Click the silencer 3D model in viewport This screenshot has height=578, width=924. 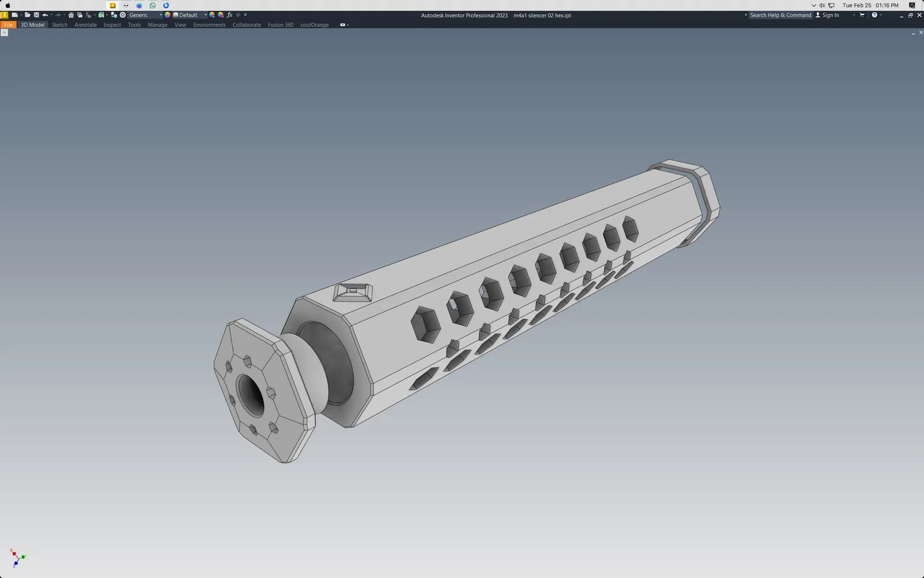(467, 311)
